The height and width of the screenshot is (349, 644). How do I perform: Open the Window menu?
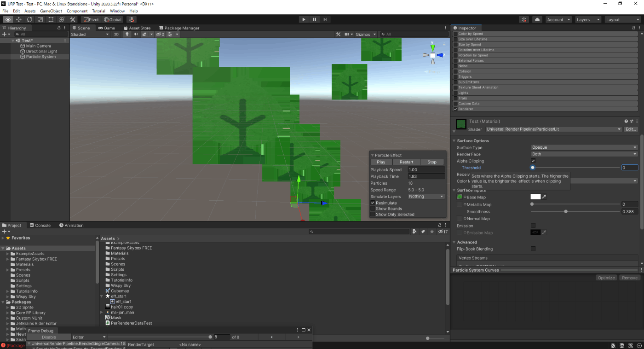click(x=117, y=11)
